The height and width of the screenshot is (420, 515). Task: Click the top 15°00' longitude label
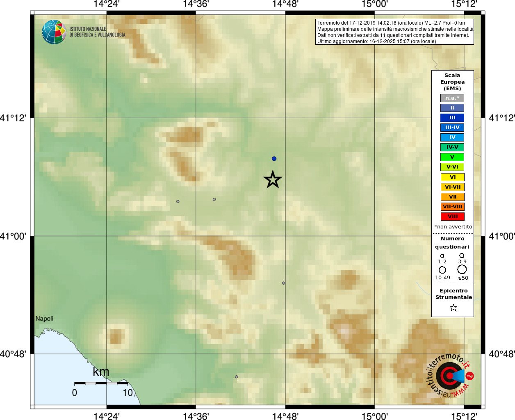(x=374, y=5)
